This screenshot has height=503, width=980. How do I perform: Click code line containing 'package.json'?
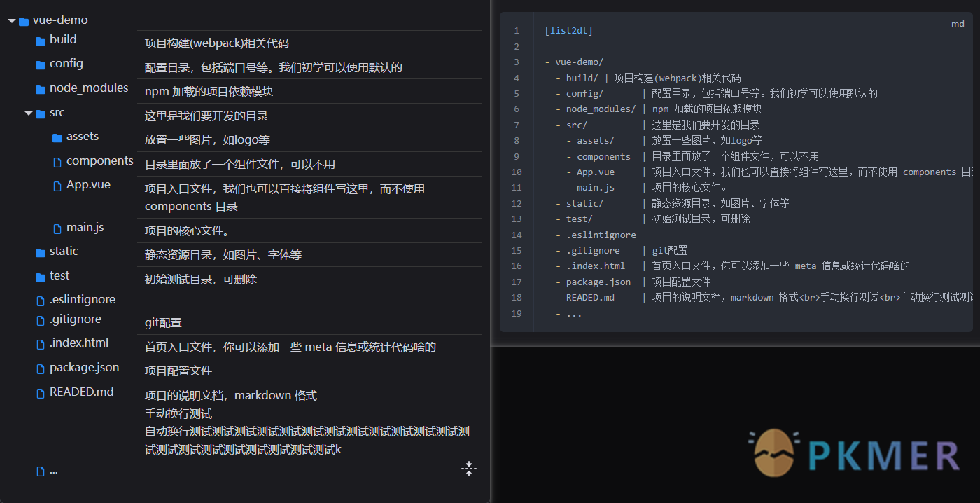point(633,282)
